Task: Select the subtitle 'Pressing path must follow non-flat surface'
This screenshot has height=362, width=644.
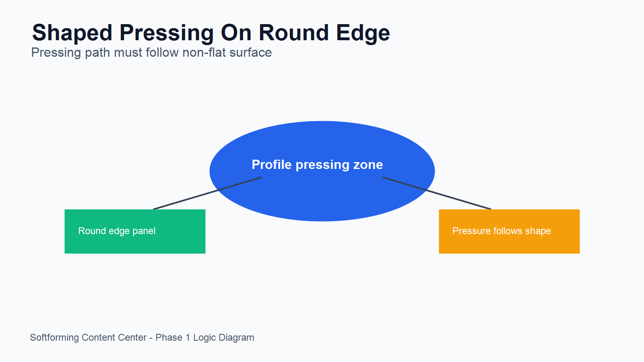Action: 151,53
